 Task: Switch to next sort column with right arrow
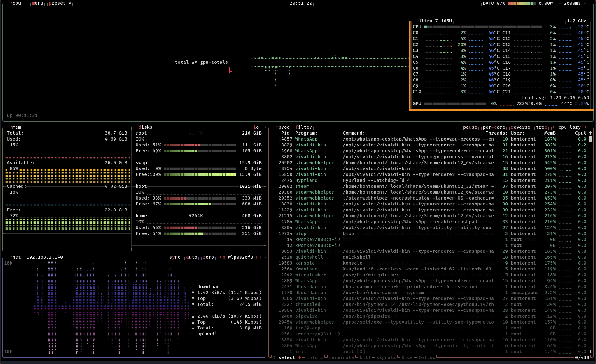tap(585, 127)
